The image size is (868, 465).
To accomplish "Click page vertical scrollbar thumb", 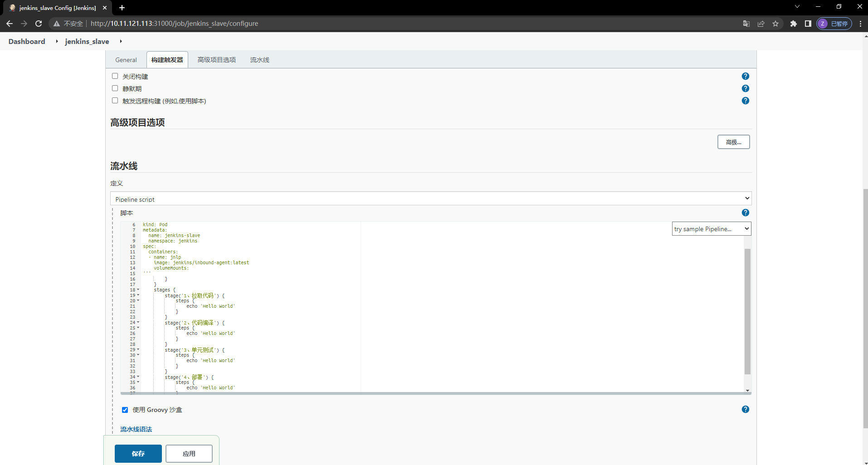I will click(865, 308).
